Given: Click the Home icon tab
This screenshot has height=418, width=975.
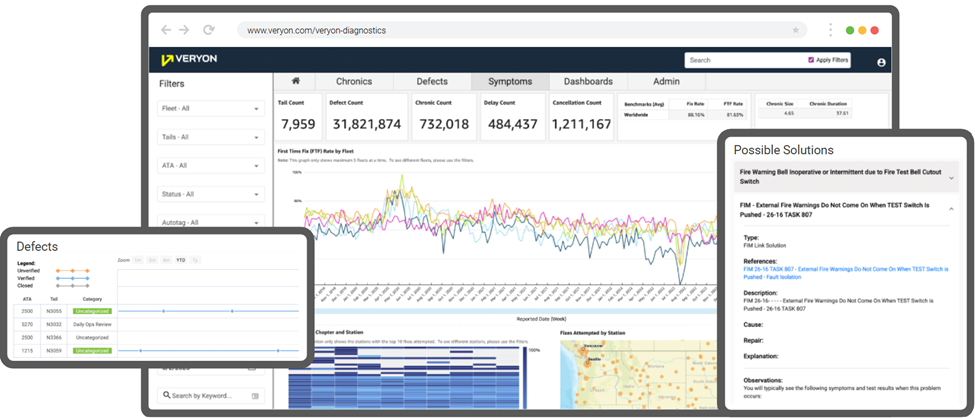Looking at the screenshot, I should point(296,82).
